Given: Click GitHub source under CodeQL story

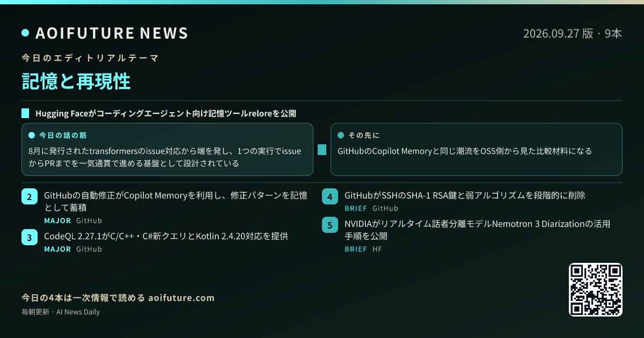Looking at the screenshot, I should click(x=89, y=249).
